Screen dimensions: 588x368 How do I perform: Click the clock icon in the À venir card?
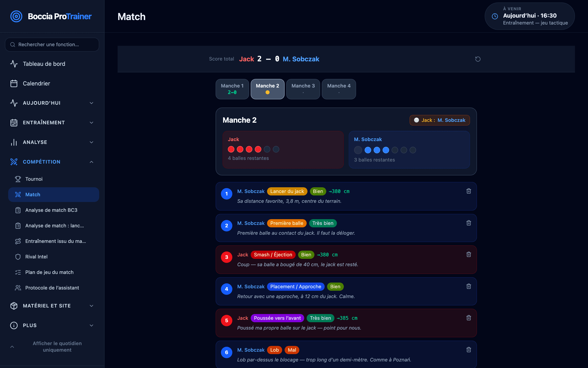[x=495, y=16]
